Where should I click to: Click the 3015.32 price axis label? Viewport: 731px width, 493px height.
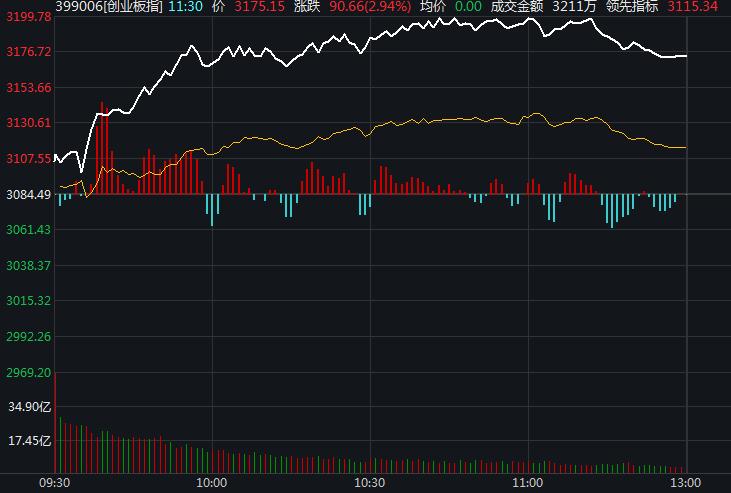[28, 301]
